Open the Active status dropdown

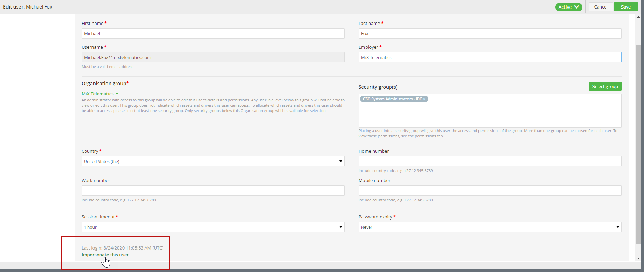click(568, 7)
